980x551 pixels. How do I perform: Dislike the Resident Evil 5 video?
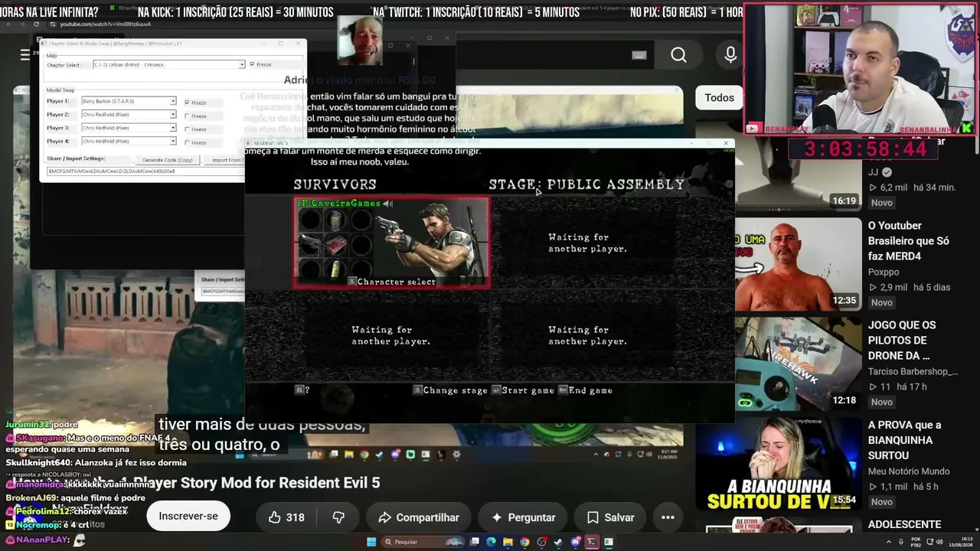pos(338,517)
